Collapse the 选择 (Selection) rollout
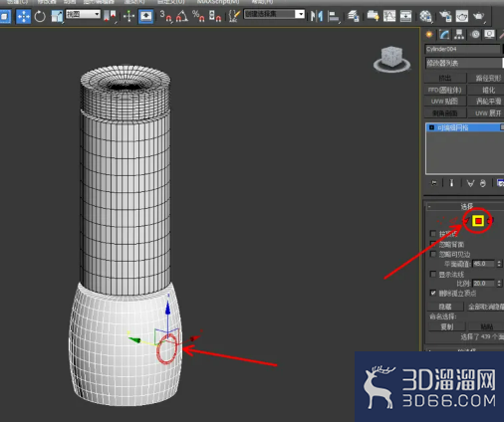This screenshot has height=422, width=504. coord(466,206)
